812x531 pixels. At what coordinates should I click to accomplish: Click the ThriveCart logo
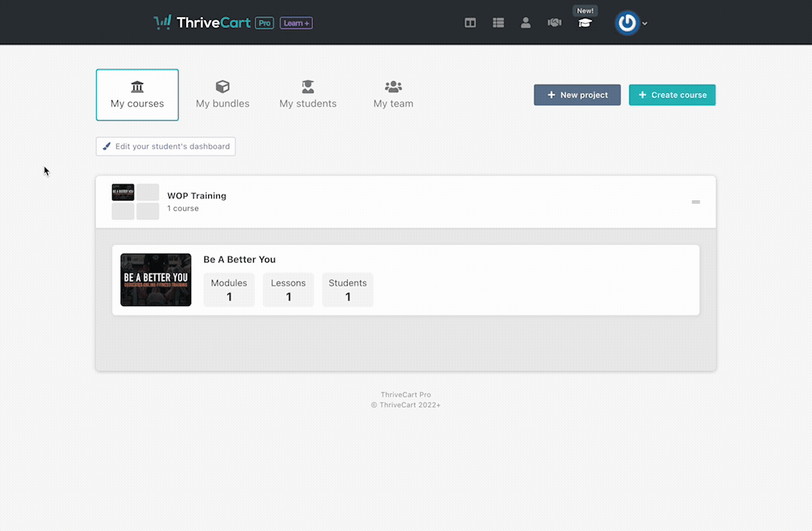tap(202, 23)
